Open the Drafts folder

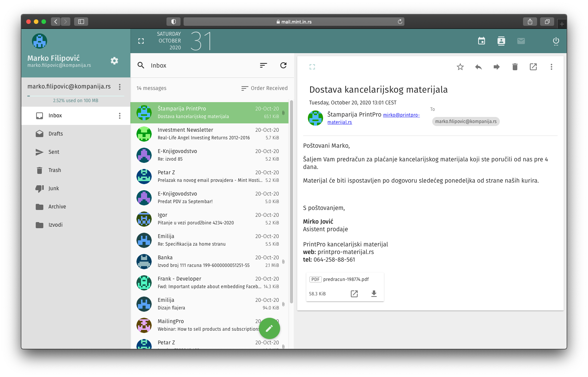(x=55, y=134)
